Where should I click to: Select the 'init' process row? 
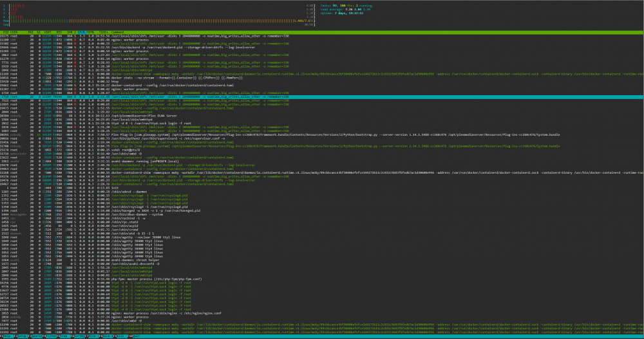(322, 188)
